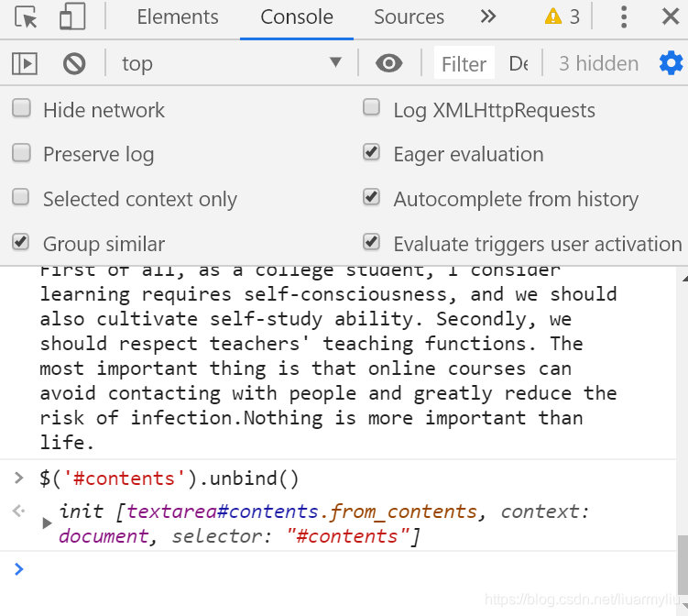
Task: Enable the Preserve log checkbox
Action: [x=21, y=153]
